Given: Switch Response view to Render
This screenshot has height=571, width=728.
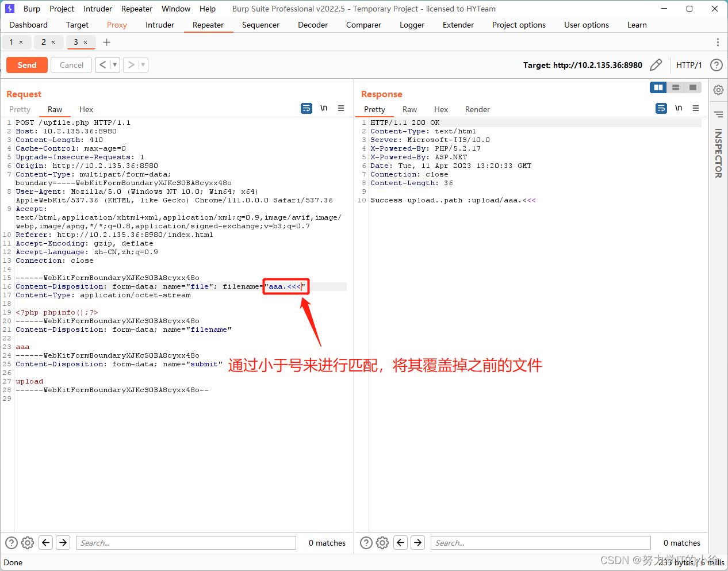Looking at the screenshot, I should tap(477, 109).
